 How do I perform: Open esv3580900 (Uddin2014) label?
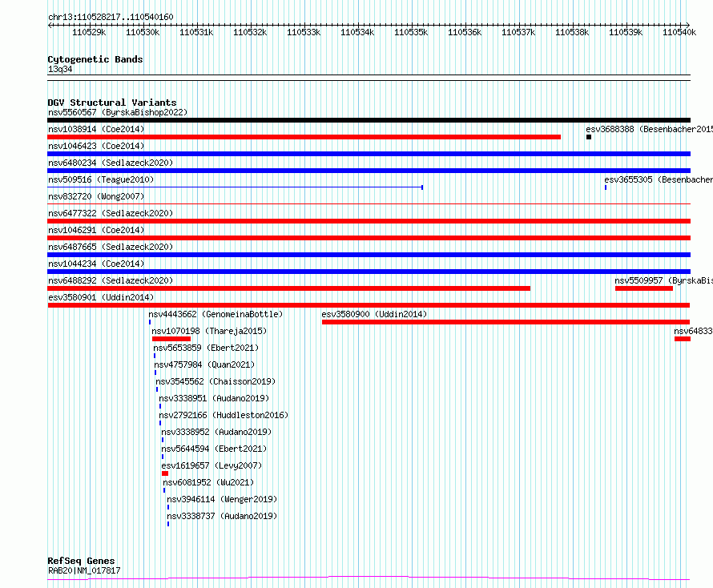[374, 314]
